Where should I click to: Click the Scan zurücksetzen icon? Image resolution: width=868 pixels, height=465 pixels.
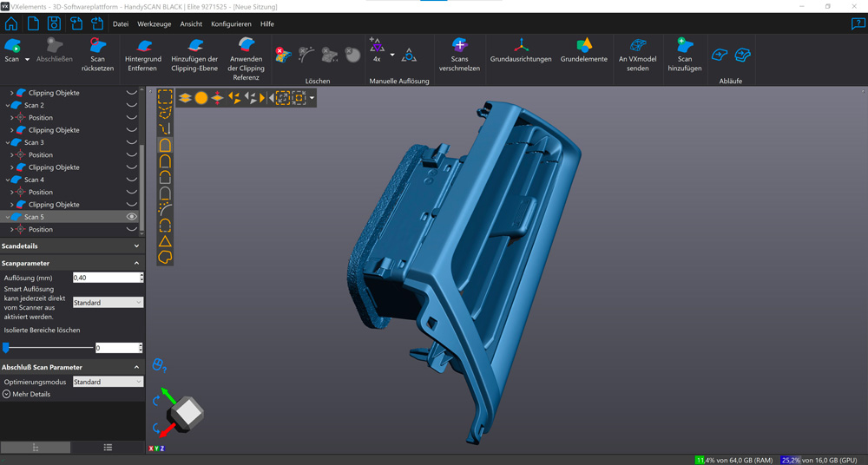pos(97,46)
